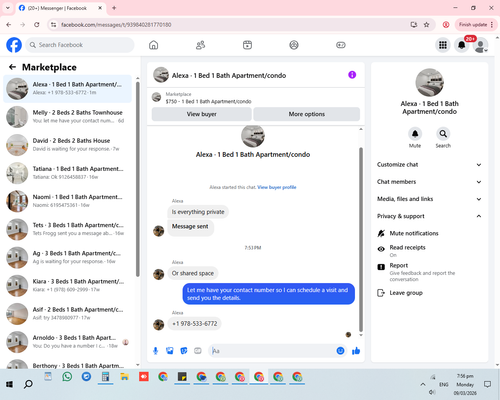This screenshot has width=500, height=400.
Task: Click the Search magnifier in chat panel
Action: [443, 134]
